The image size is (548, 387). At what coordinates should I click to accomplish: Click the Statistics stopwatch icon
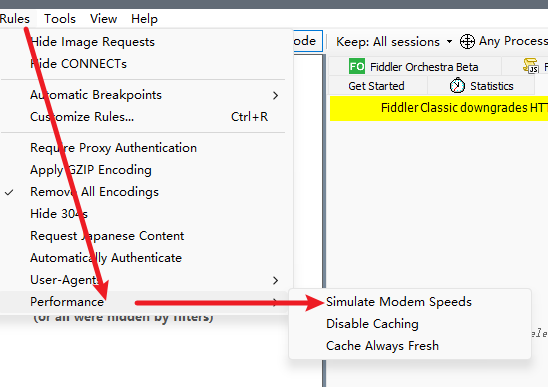point(457,86)
